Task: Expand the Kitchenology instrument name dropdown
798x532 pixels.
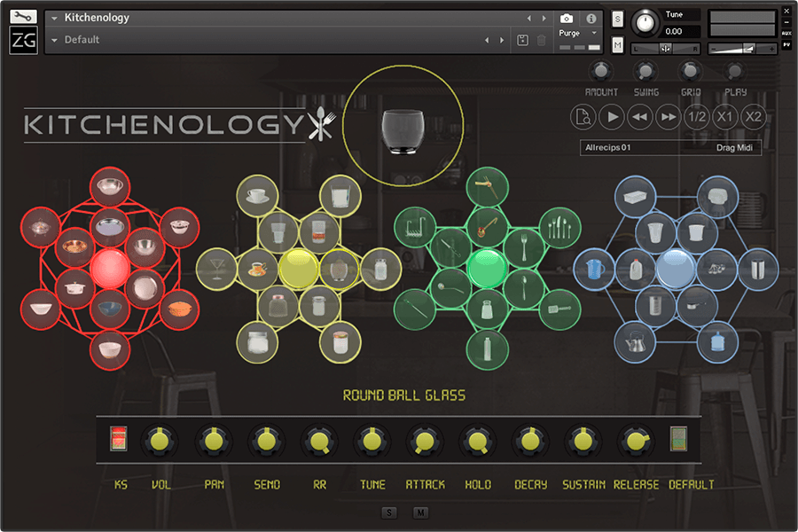Action: pos(54,19)
